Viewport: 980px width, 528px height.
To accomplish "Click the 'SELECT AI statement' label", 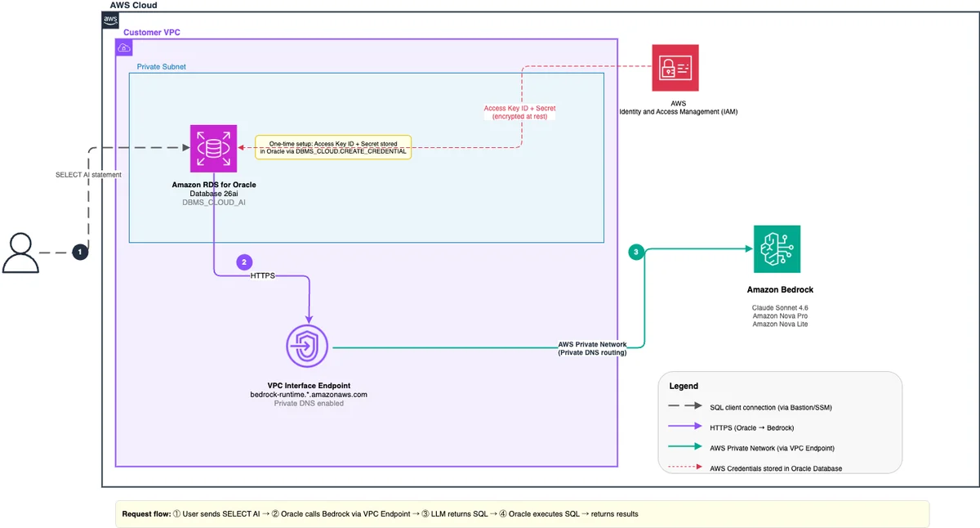I will pos(88,175).
